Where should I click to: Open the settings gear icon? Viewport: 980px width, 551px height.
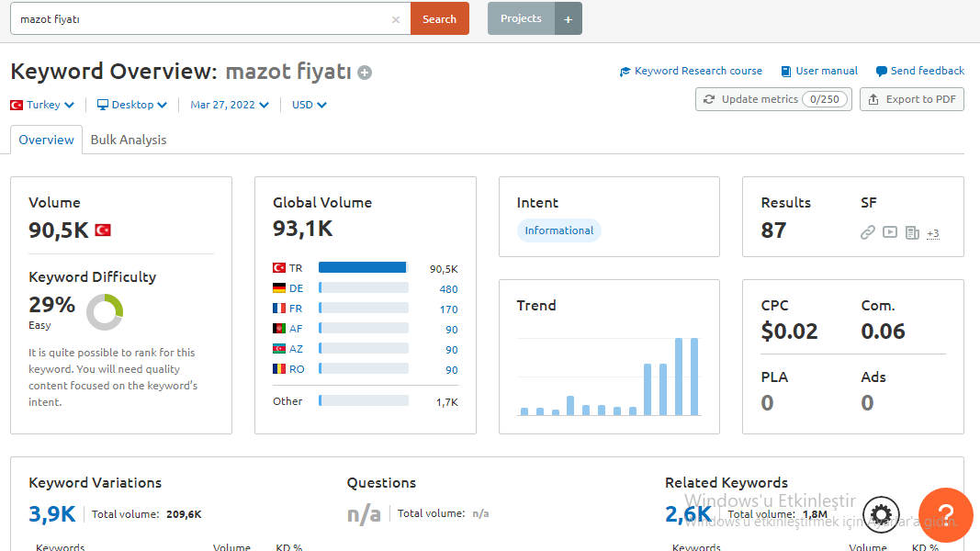click(881, 515)
